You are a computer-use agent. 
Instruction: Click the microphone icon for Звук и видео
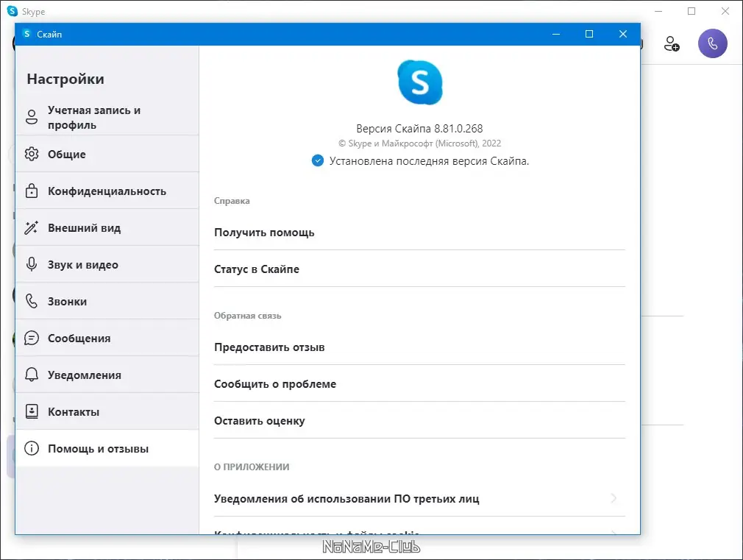(32, 264)
